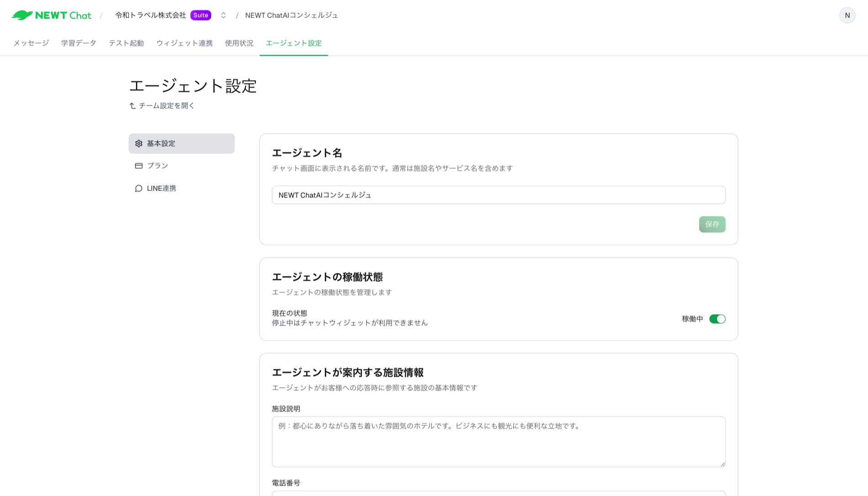Viewport: 868px width, 496px height.
Task: Click the chat bubble icon for LINE連携
Action: coord(138,188)
